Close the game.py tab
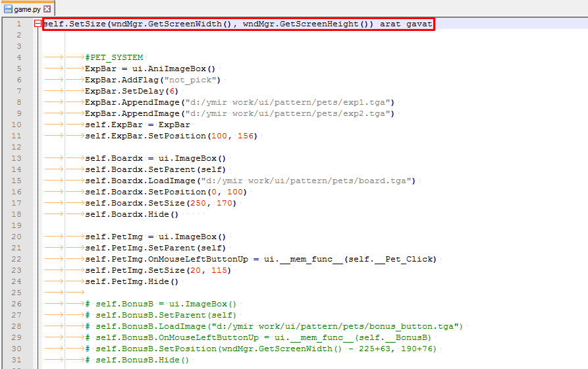Image resolution: width=588 pixels, height=369 pixels. click(x=47, y=9)
